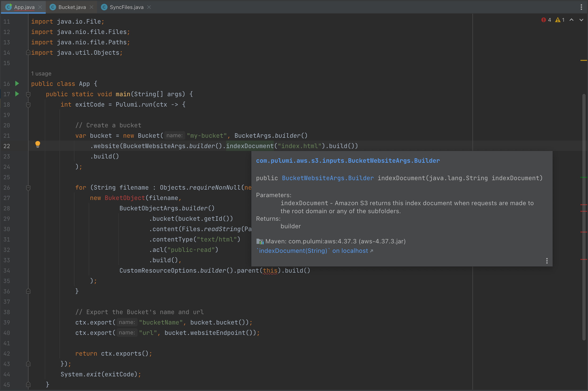
Task: Switch to the SyncFiles.java tab
Action: pos(126,7)
